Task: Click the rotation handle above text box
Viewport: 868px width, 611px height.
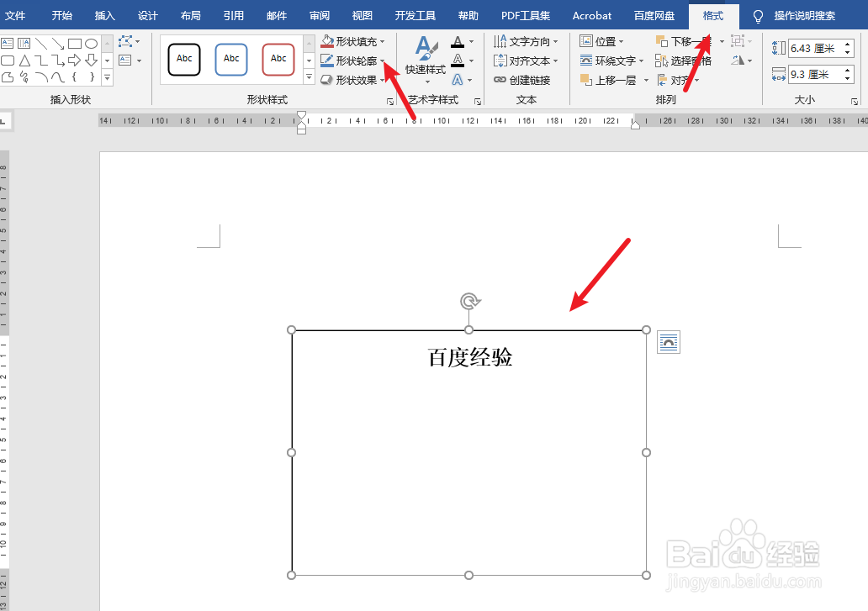Action: (469, 302)
